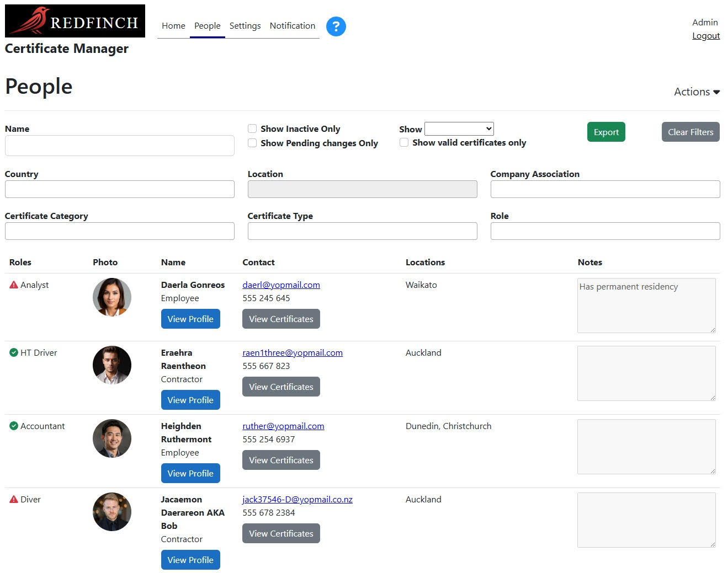The height and width of the screenshot is (573, 728).
Task: Click the Name filter input field
Action: pos(119,145)
